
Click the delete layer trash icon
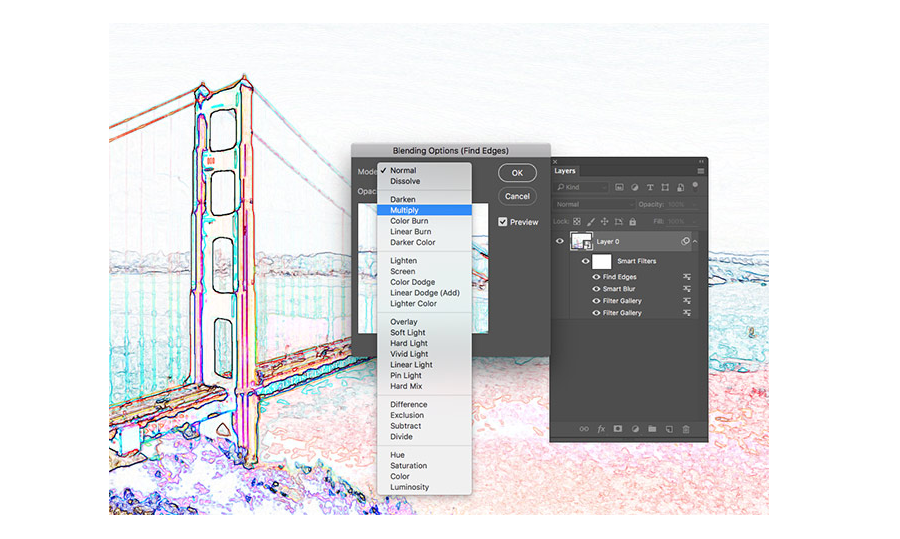coord(686,429)
